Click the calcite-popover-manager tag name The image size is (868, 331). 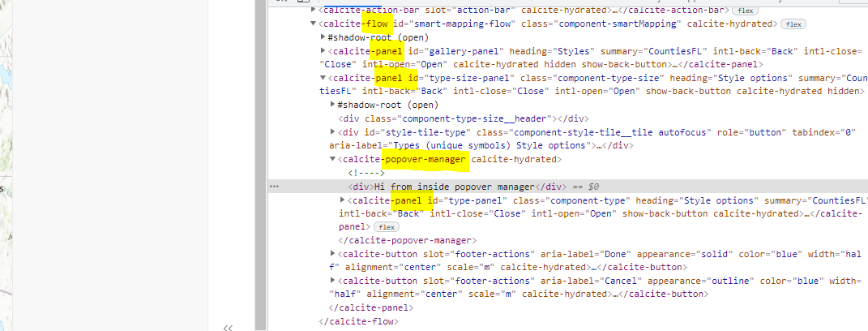coord(404,160)
